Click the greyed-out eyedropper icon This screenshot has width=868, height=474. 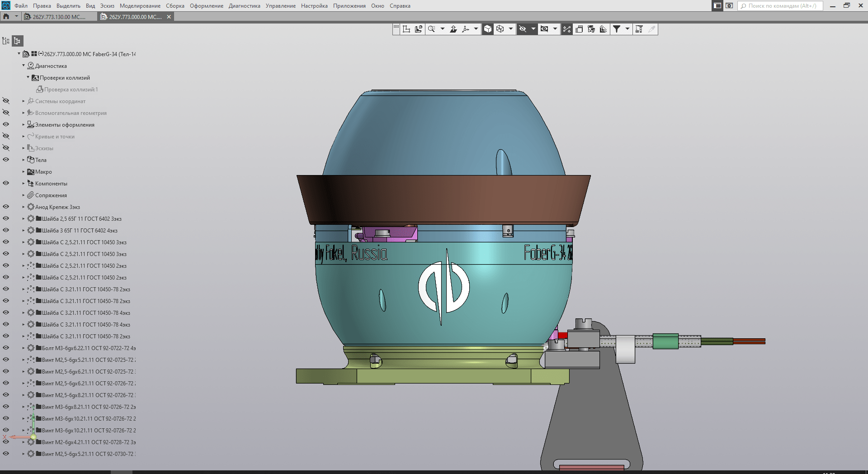651,29
